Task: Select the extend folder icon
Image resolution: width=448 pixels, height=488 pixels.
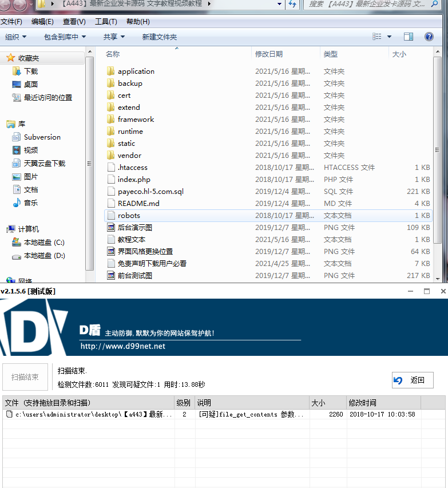Action: (x=110, y=108)
